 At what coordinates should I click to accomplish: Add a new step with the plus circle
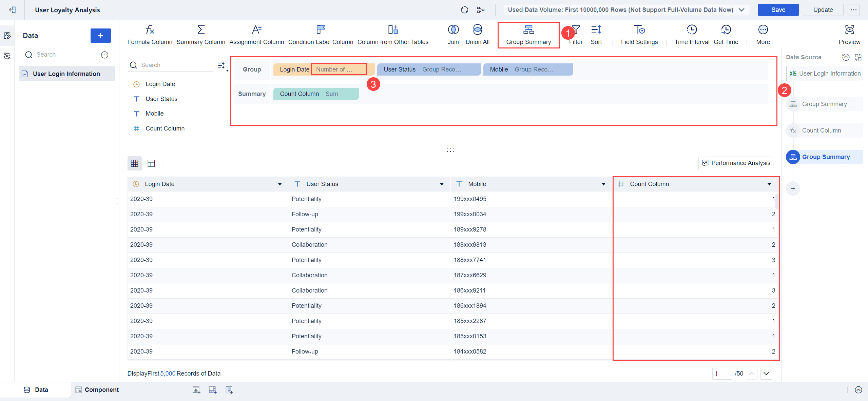coord(793,188)
